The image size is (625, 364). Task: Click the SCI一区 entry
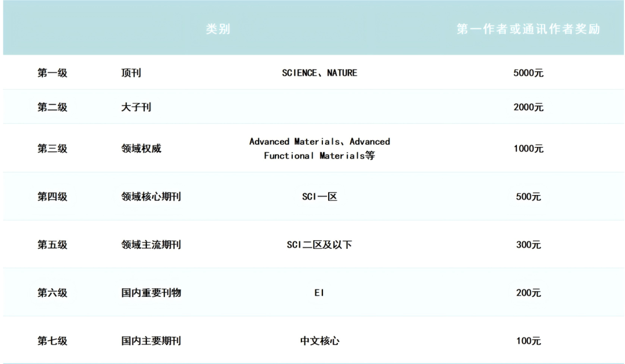(319, 196)
